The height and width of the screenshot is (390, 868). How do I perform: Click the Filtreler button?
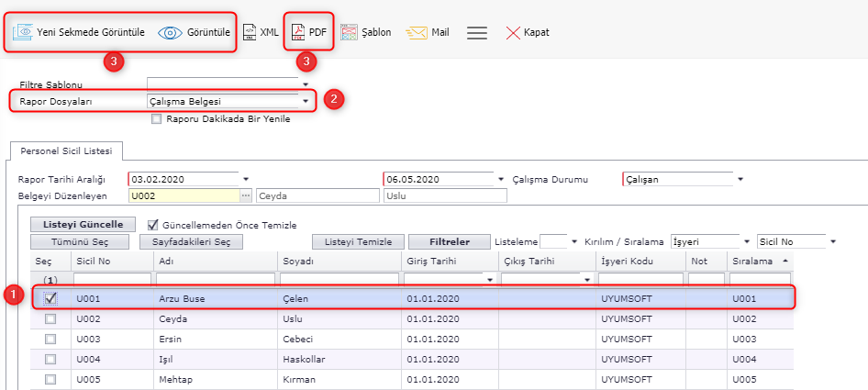coord(450,242)
